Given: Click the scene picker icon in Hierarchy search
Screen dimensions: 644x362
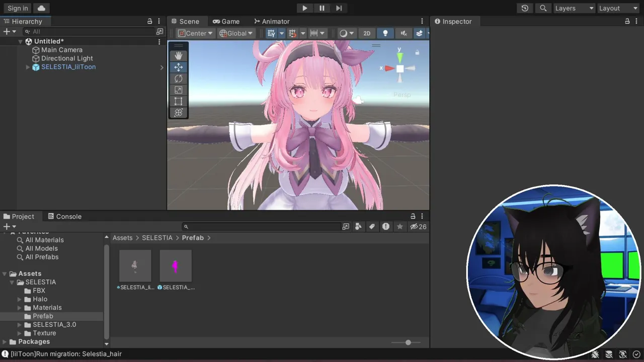Looking at the screenshot, I should click(x=160, y=31).
